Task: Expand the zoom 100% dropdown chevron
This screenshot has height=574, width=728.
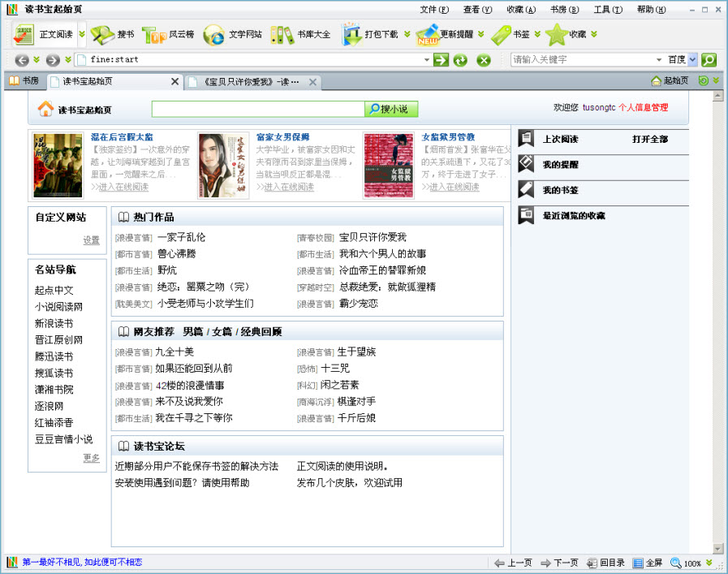Action: [709, 563]
